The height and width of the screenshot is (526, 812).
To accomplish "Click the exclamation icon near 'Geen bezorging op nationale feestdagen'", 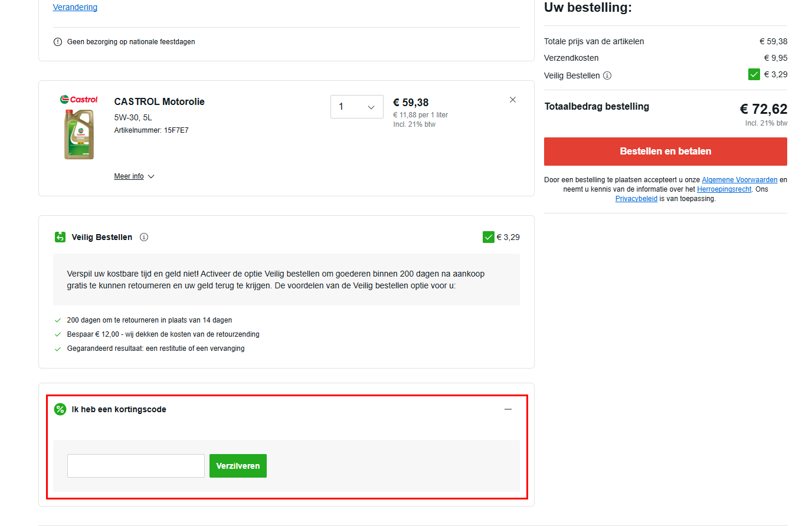I will click(57, 41).
